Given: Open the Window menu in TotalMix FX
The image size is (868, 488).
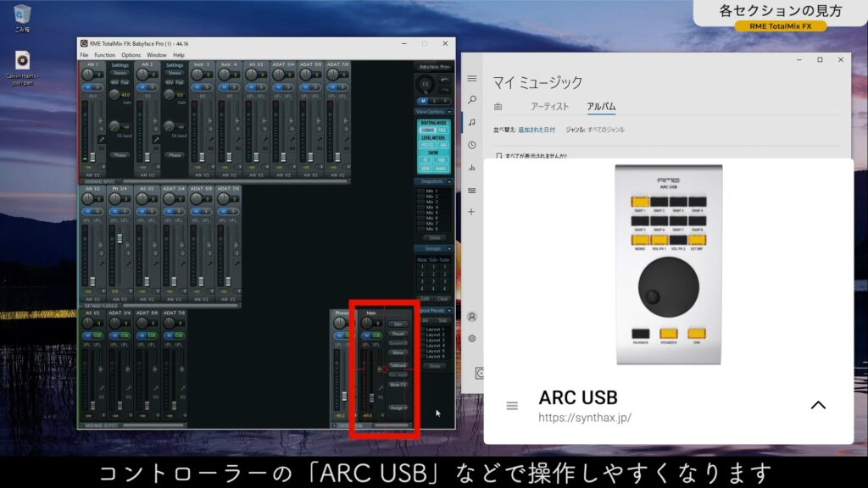Looking at the screenshot, I should (157, 55).
